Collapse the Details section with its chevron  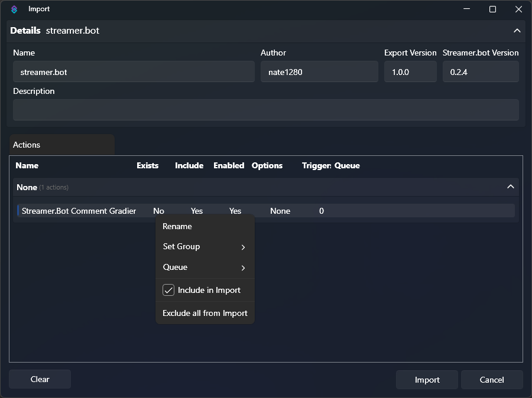(517, 31)
